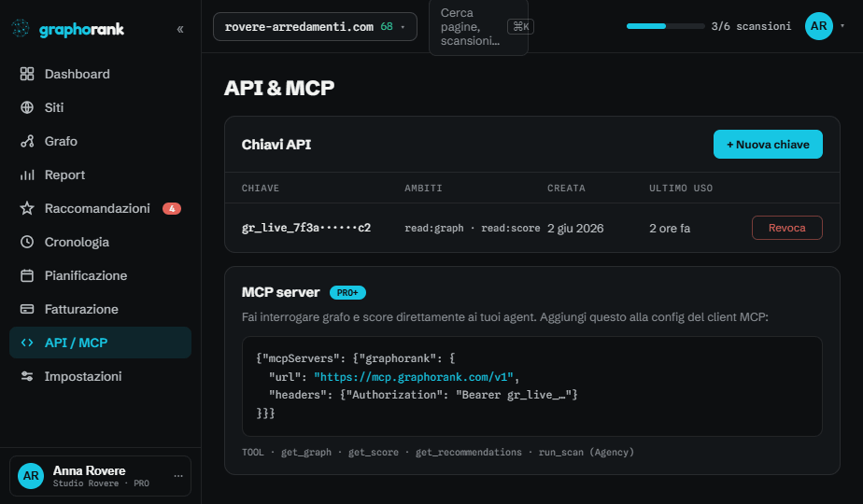Open the AR avatar in the top bar

818,26
